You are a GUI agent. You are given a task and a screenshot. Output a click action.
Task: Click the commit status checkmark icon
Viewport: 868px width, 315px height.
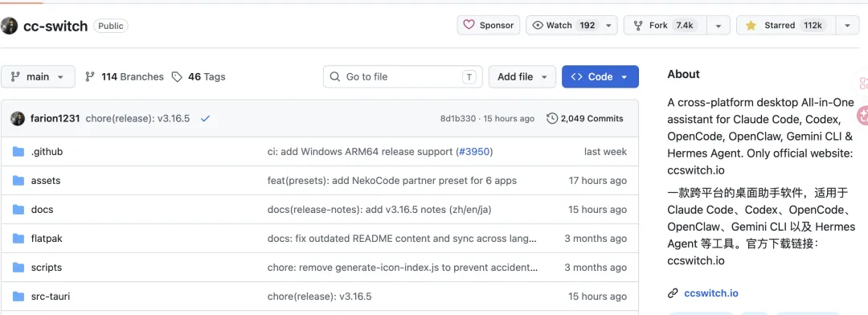[x=206, y=118]
